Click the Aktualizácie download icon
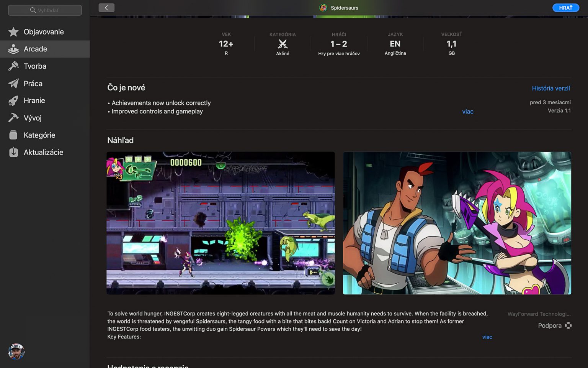This screenshot has height=368, width=588. pos(13,152)
